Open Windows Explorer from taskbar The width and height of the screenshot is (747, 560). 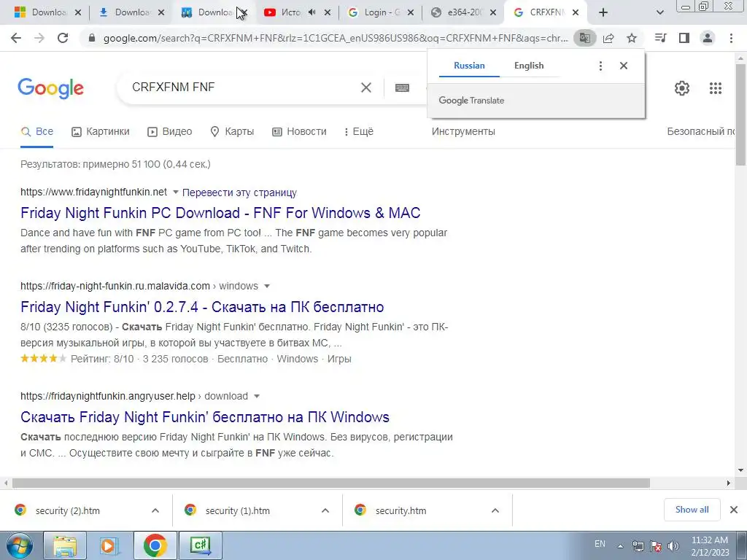click(x=65, y=545)
